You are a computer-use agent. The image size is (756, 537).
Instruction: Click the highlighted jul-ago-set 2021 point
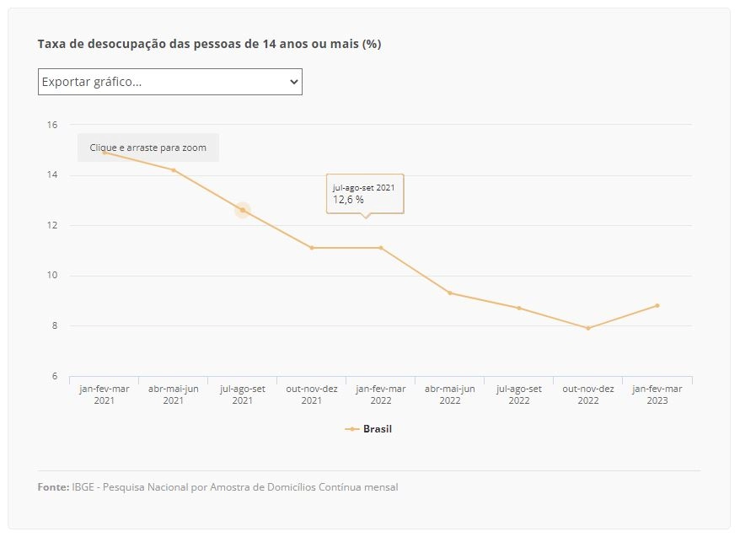click(x=243, y=210)
